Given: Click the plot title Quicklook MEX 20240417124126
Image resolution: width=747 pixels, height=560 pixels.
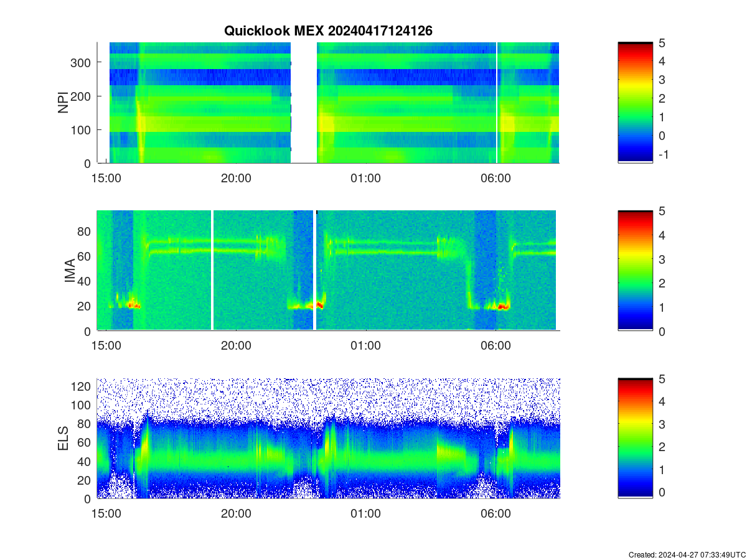Looking at the screenshot, I should click(328, 30).
